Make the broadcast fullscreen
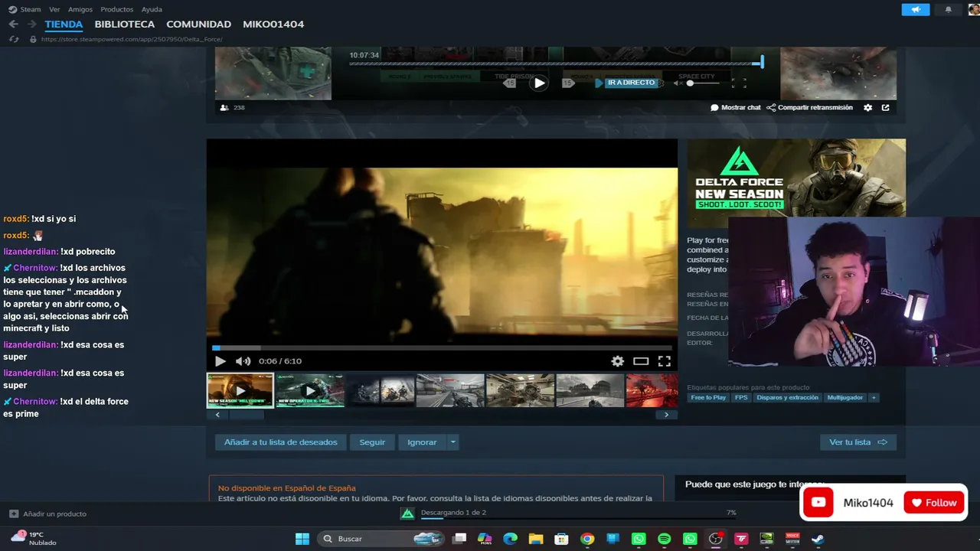This screenshot has width=980, height=551. [x=739, y=83]
